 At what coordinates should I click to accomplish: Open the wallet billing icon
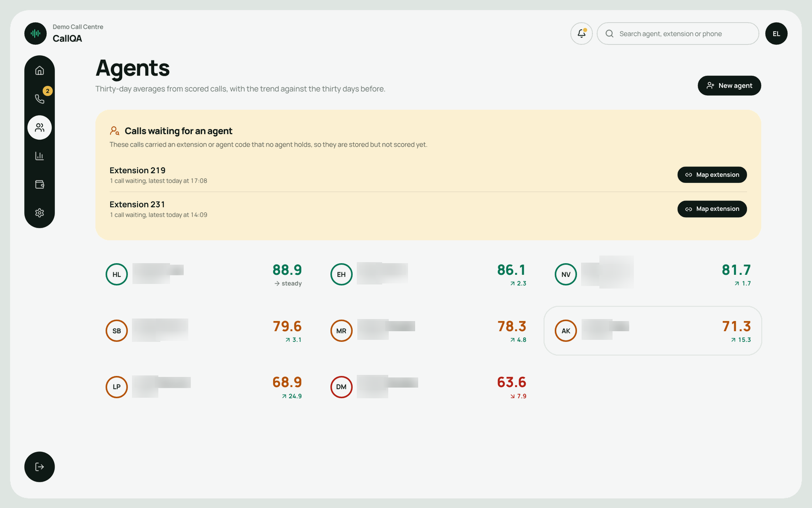tap(40, 184)
